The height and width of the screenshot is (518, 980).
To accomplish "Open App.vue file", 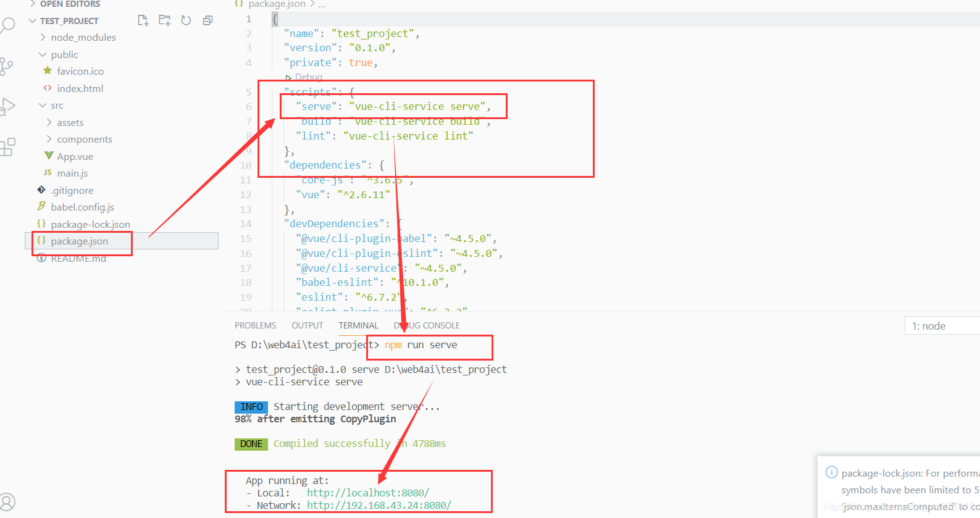I will 75,156.
